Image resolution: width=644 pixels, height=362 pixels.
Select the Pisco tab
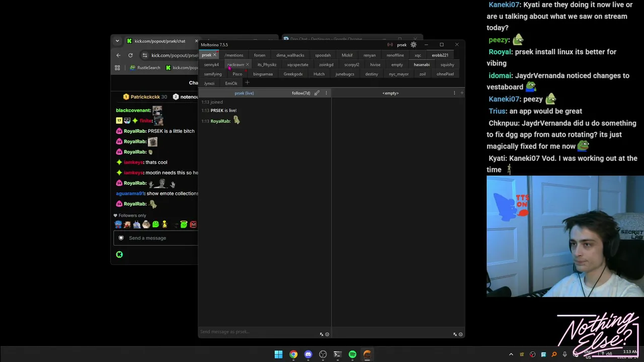[x=237, y=74]
